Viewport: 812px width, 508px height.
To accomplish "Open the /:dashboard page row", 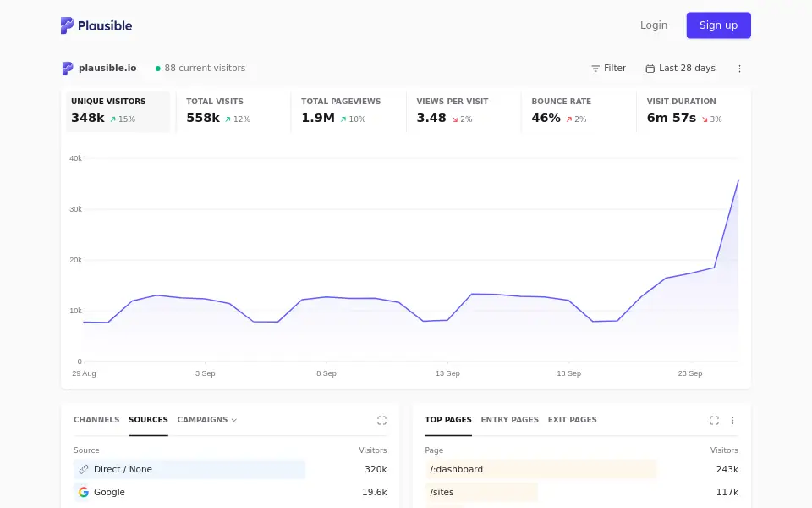I will coord(456,469).
